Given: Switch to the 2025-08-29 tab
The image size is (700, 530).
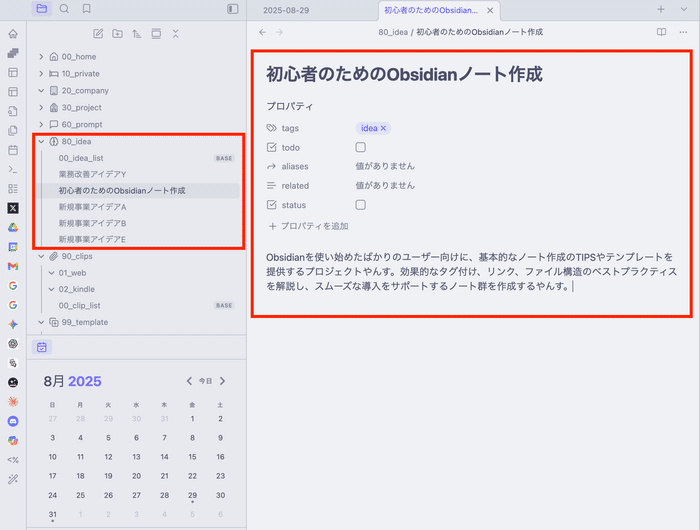Looking at the screenshot, I should (x=286, y=10).
